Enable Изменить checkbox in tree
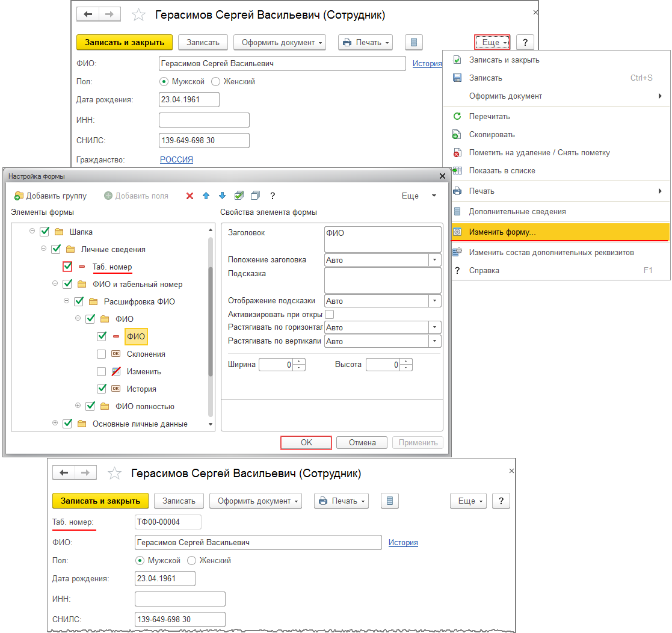Viewport: 672px width, 633px height. pyautogui.click(x=102, y=372)
